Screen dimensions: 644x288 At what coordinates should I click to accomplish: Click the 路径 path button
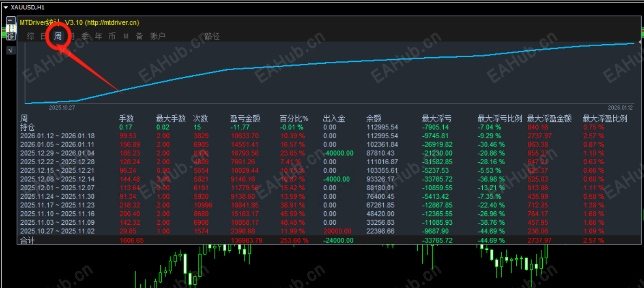click(x=212, y=36)
